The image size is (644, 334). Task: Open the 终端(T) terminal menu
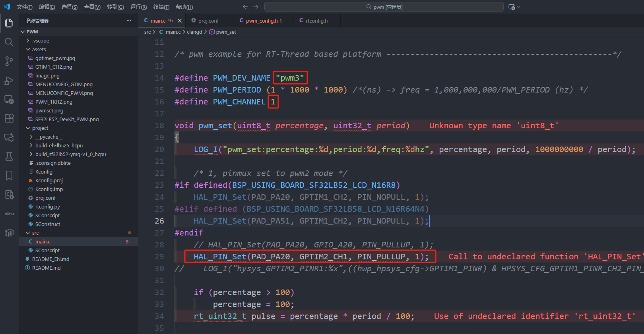161,7
